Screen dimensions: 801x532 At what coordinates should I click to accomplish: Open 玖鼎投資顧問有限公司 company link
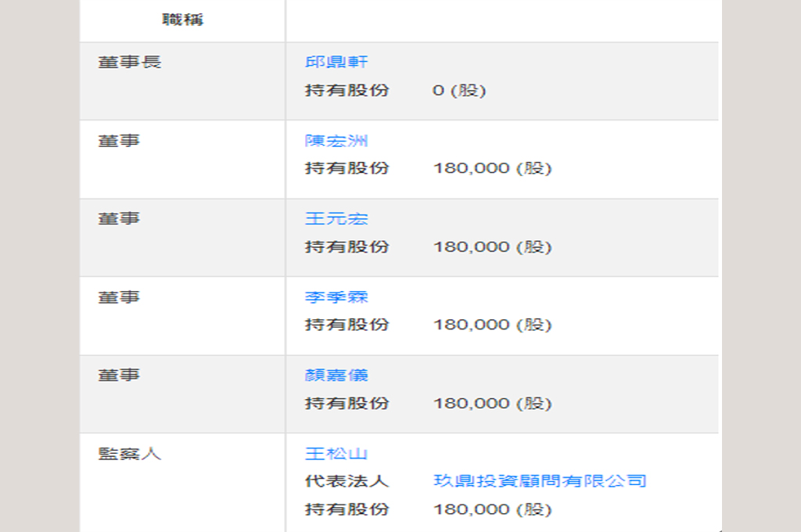point(540,481)
